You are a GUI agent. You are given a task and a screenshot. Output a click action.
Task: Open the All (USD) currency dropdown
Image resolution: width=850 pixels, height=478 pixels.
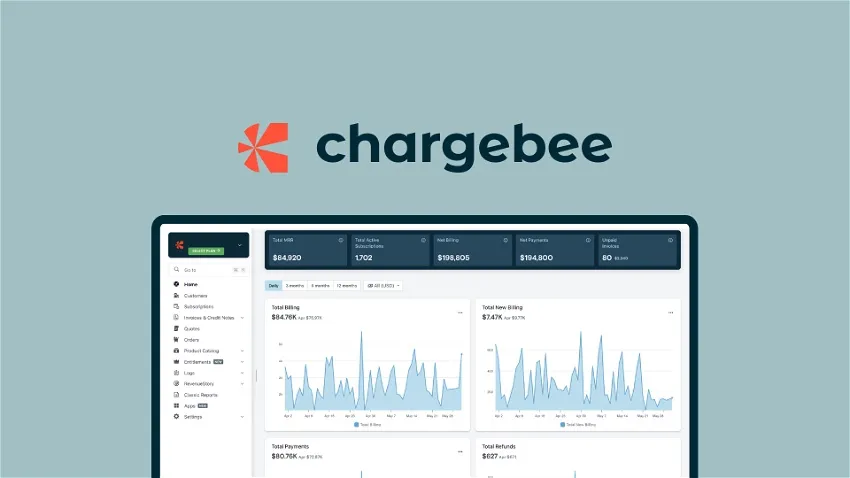[x=383, y=286]
